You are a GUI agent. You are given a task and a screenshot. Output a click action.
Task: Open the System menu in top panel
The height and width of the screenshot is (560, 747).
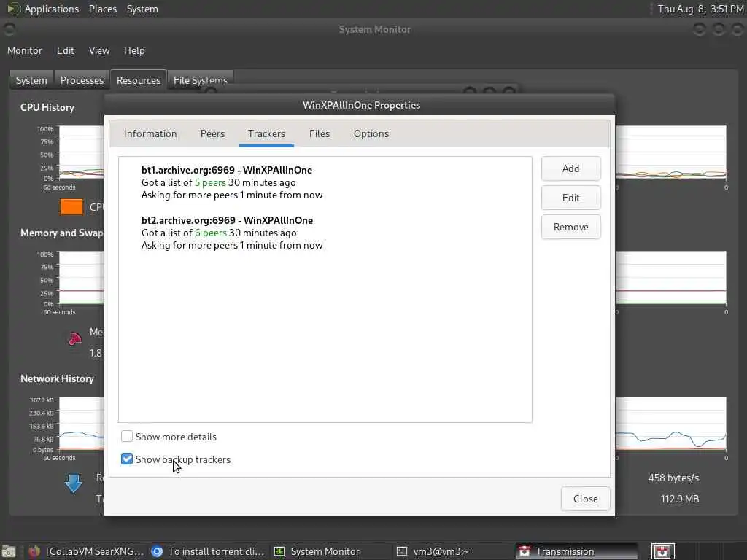click(142, 9)
